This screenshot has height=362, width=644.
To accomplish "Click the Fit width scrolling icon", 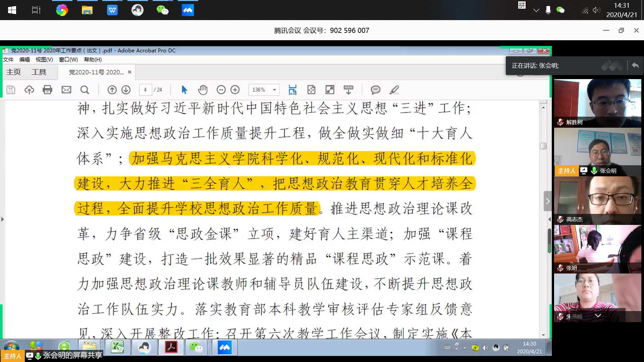I will click(292, 90).
